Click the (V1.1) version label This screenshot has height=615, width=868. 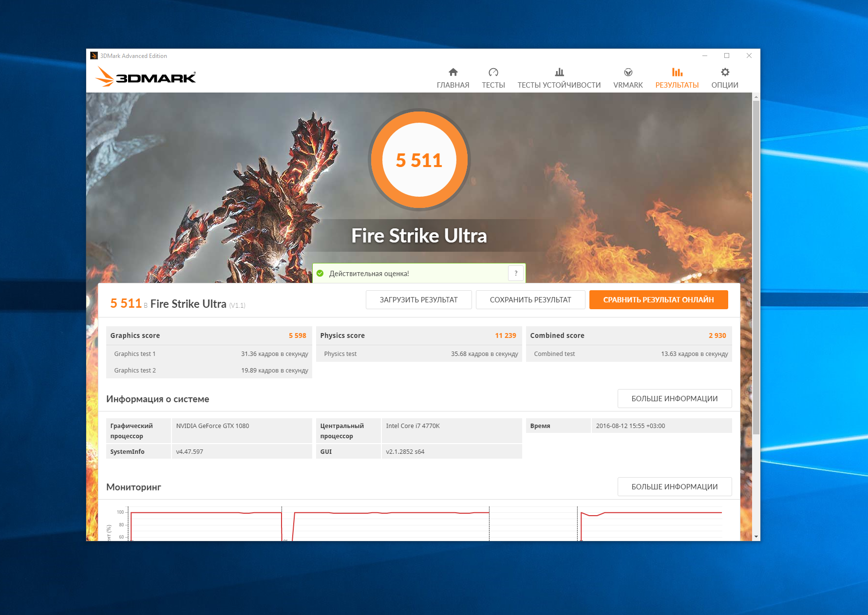coord(237,306)
